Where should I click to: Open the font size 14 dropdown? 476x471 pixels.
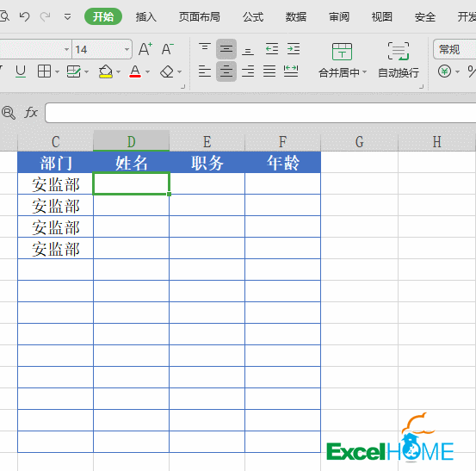point(127,49)
